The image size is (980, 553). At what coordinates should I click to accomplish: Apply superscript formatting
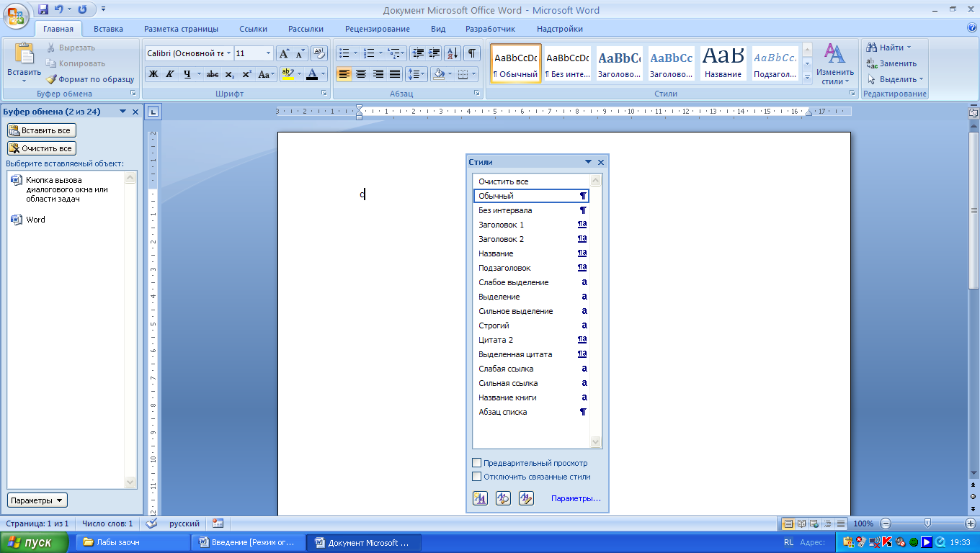246,74
